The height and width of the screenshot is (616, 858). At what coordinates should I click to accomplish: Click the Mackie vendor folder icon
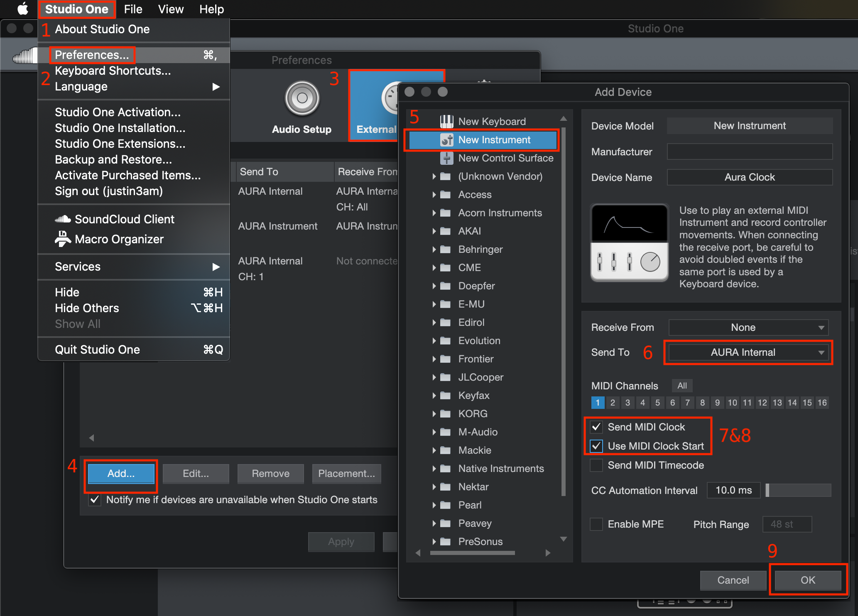(445, 450)
